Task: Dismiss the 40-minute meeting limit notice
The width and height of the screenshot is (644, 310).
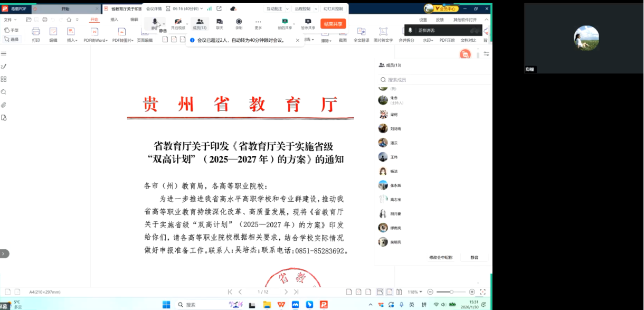Action: pyautogui.click(x=298, y=40)
